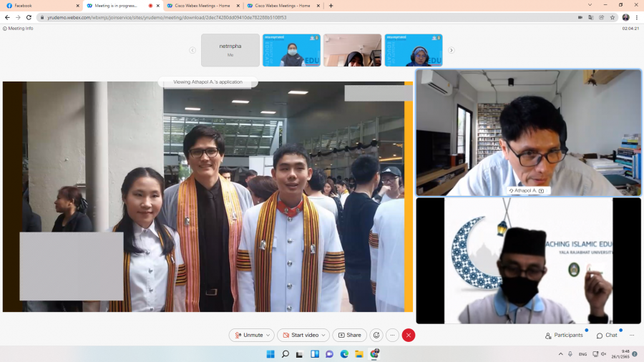
Task: Bookmark this page with the star icon
Action: [x=613, y=17]
